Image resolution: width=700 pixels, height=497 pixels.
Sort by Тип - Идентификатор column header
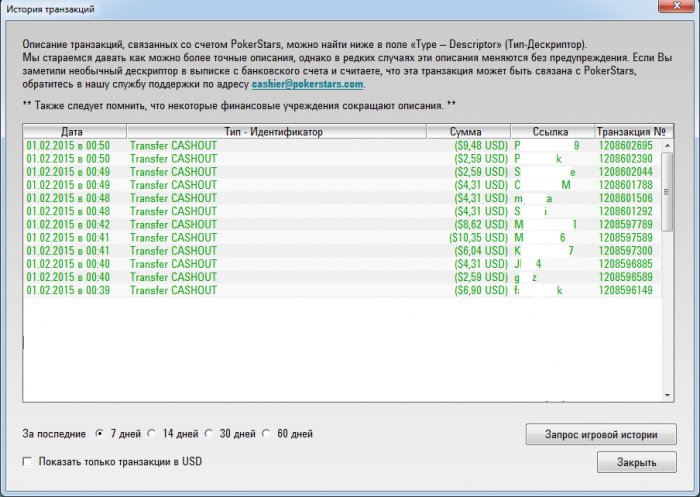tap(276, 132)
